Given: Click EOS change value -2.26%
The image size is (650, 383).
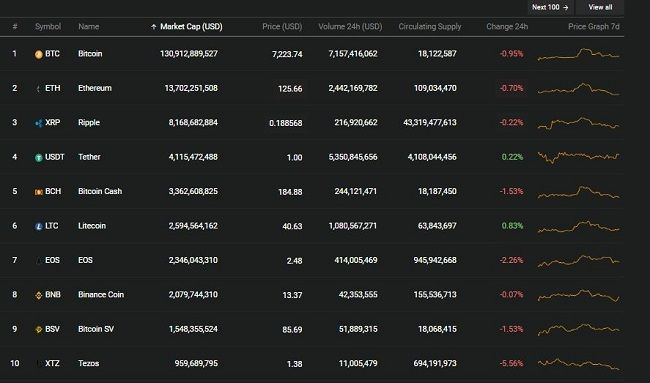Looking at the screenshot, I should [x=512, y=260].
